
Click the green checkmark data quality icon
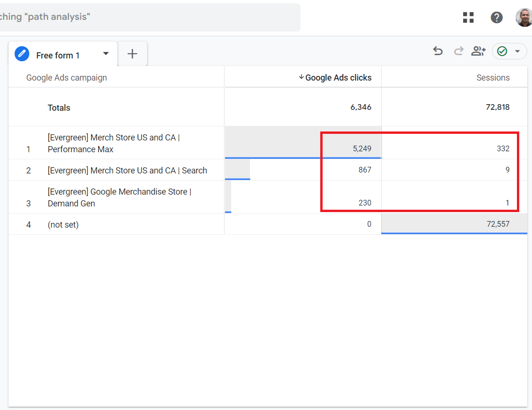pyautogui.click(x=502, y=51)
